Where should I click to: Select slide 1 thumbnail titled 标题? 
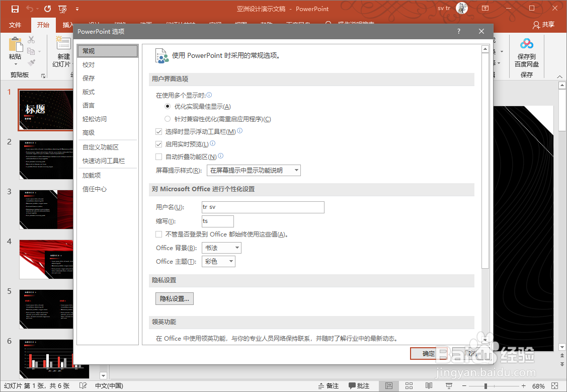[46, 110]
